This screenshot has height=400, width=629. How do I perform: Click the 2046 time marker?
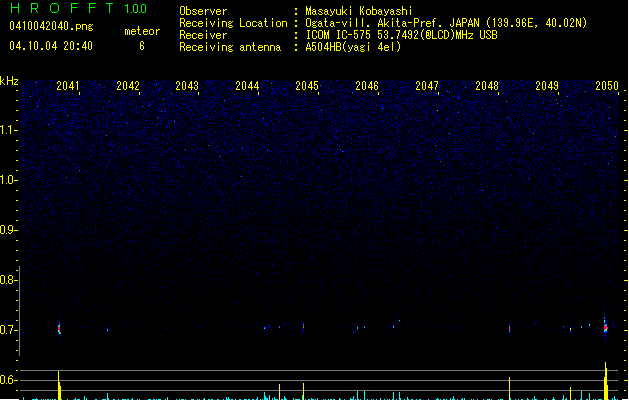pyautogui.click(x=367, y=86)
